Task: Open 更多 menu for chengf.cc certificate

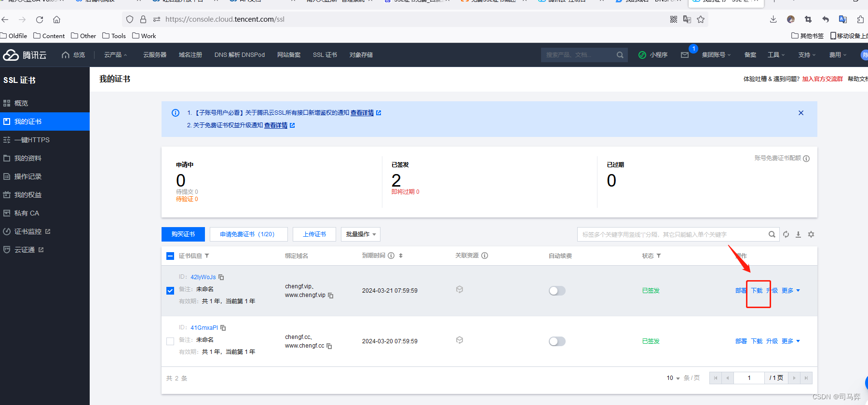Action: [x=791, y=341]
